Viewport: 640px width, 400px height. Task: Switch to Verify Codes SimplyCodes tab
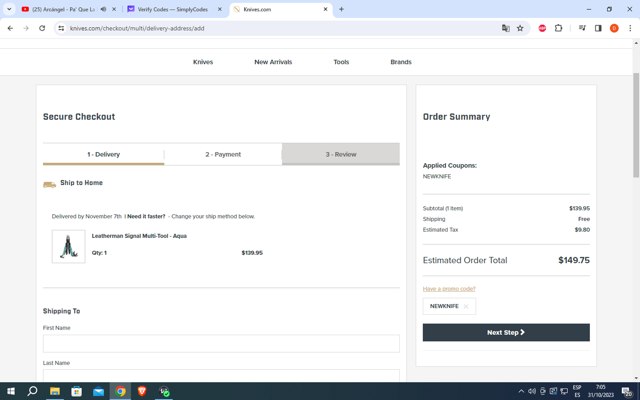click(173, 9)
